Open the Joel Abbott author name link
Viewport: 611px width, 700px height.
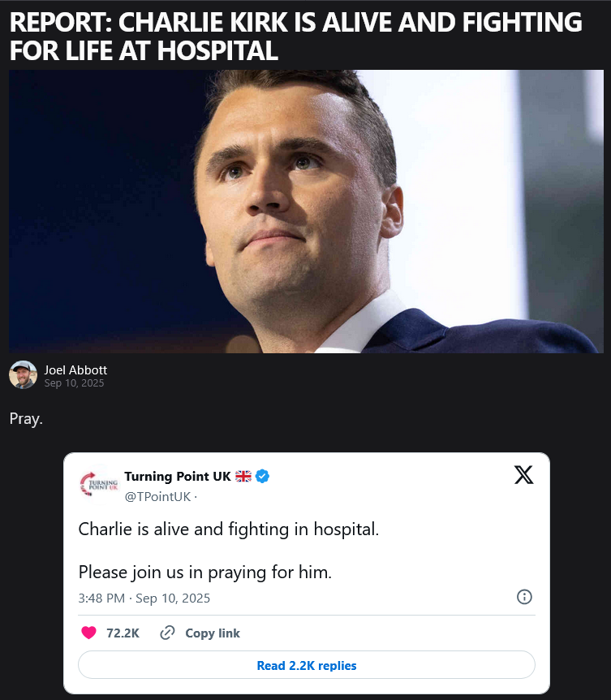point(75,369)
